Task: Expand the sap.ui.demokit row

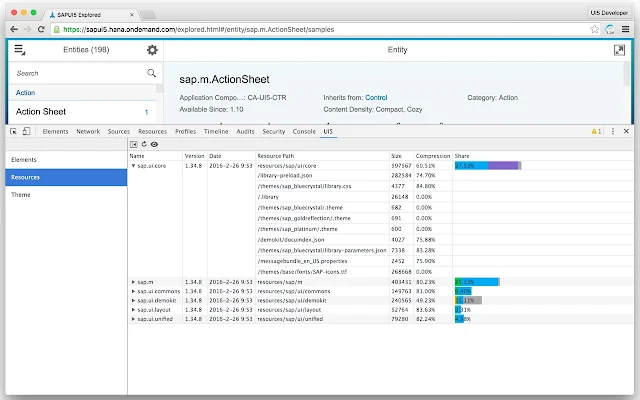Action: pos(133,300)
